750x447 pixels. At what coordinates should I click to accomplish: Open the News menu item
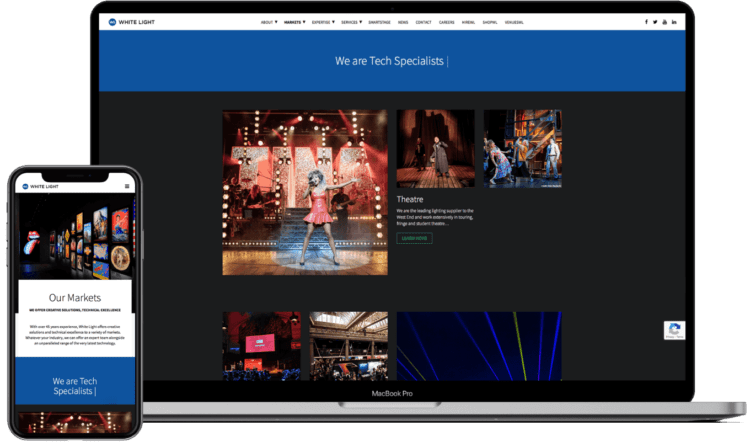pos(402,21)
